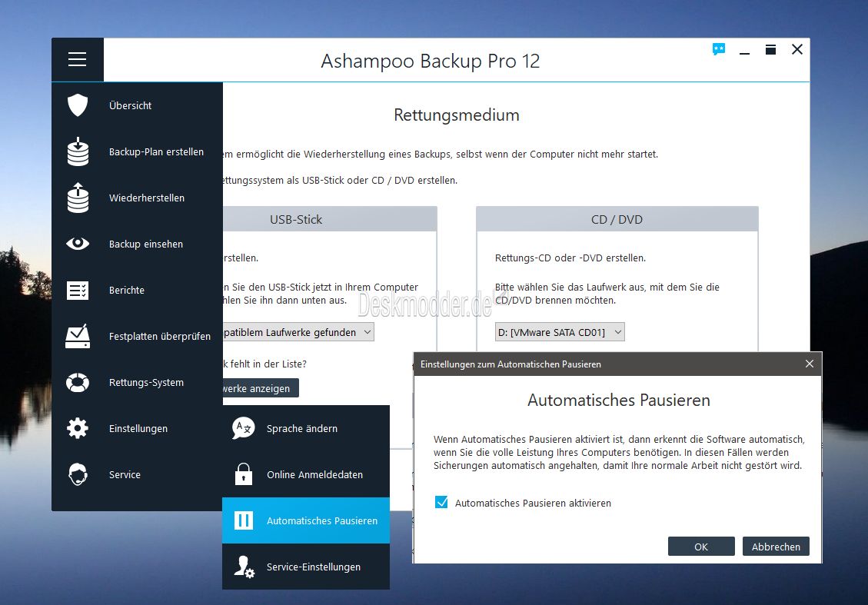Click the partially hidden 'werke anzeigen' button
This screenshot has width=868, height=605.
pos(261,388)
